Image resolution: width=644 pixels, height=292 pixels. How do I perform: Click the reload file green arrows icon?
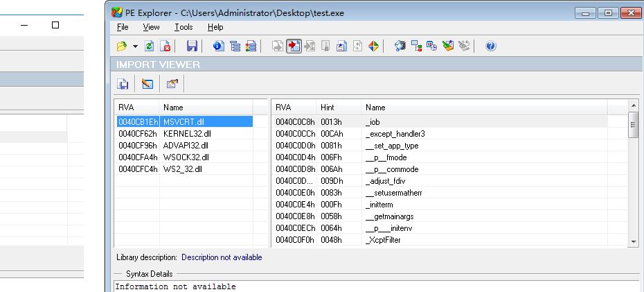[x=149, y=46]
